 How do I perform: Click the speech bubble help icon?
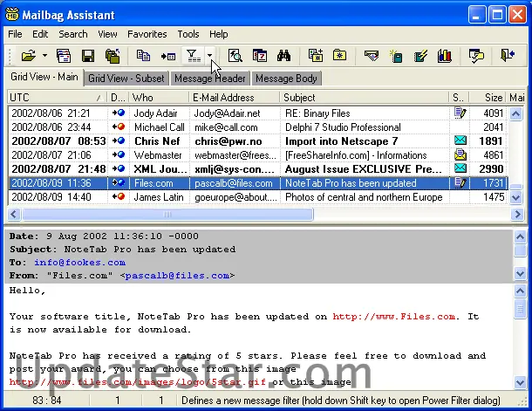tap(476, 56)
